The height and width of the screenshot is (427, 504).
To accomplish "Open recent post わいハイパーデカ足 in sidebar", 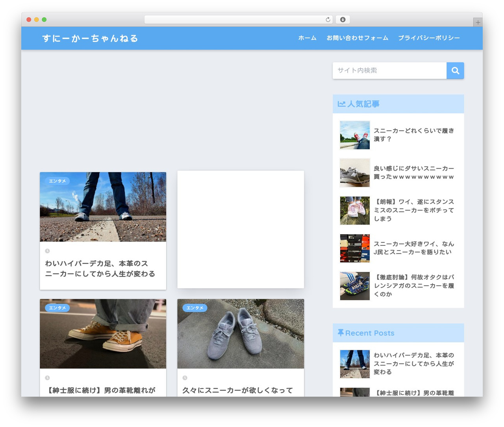I will coord(413,364).
